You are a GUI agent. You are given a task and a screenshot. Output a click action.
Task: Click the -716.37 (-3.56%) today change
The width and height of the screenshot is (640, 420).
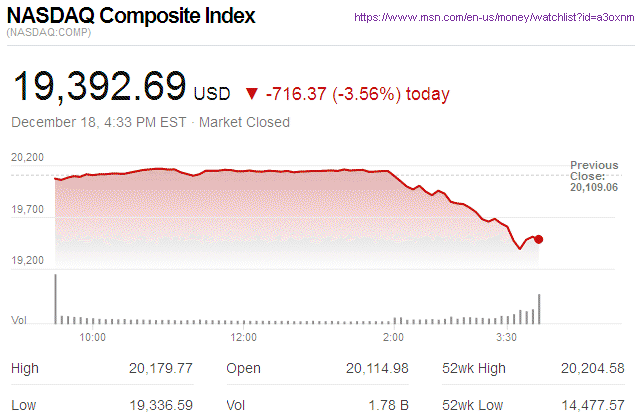tap(358, 94)
